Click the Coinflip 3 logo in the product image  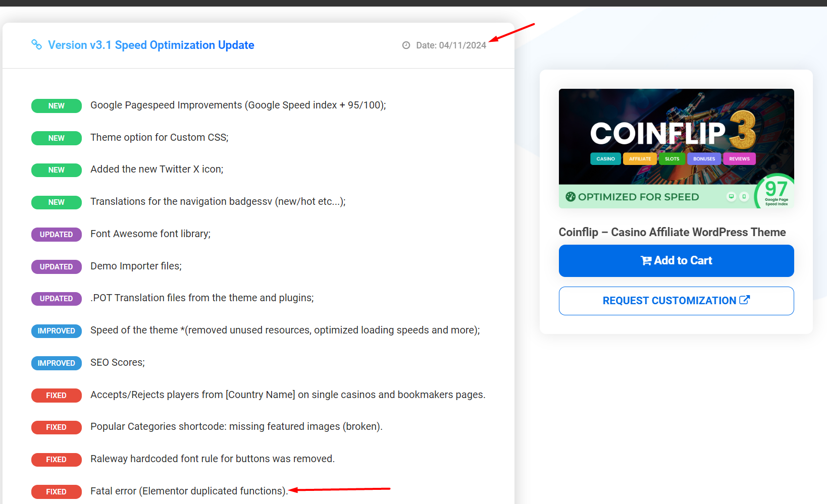point(672,132)
